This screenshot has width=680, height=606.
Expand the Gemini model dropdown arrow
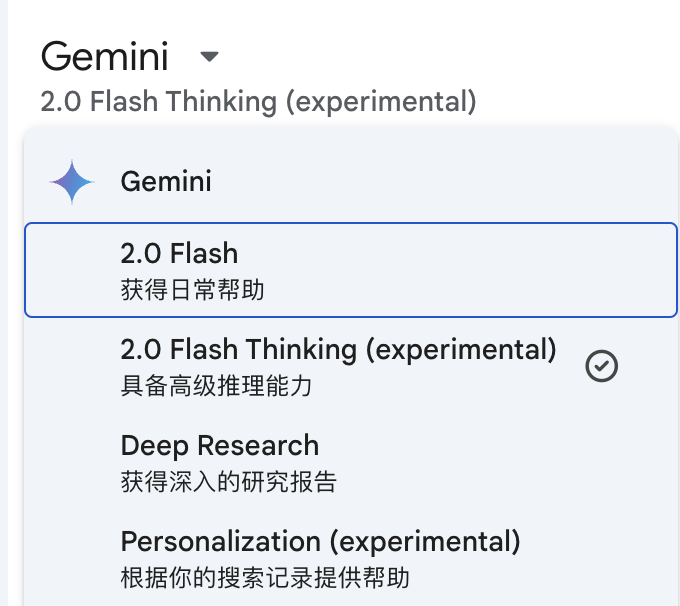point(209,57)
